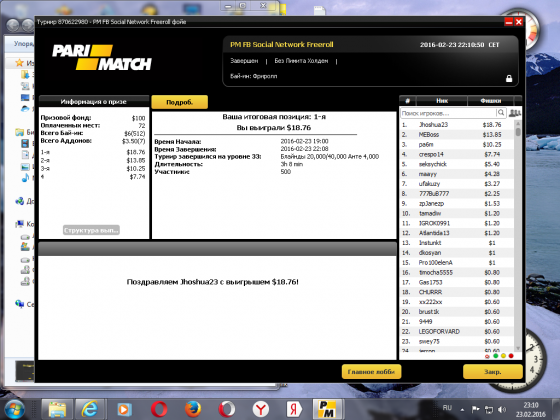Click Parimatch PM taskbar icon
Screen dimensions: 560x420
[328, 409]
